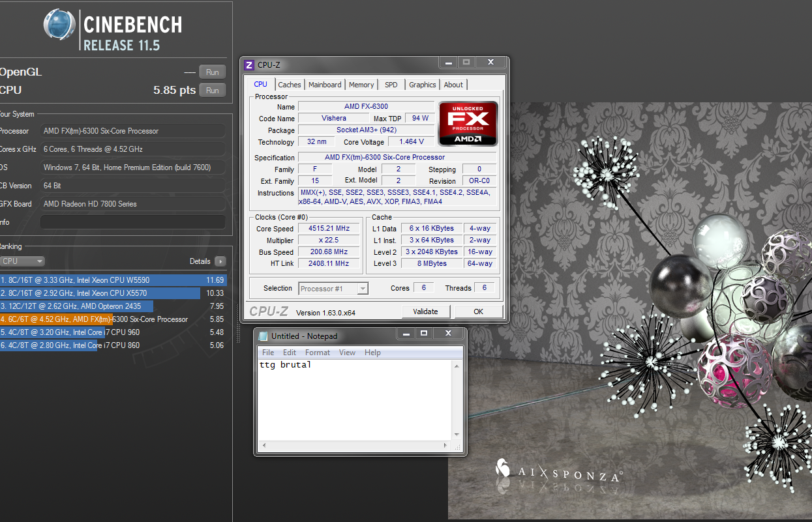Open the CPU ranking dropdown in Cinebench
Image resolution: width=812 pixels, height=522 pixels.
(x=22, y=261)
